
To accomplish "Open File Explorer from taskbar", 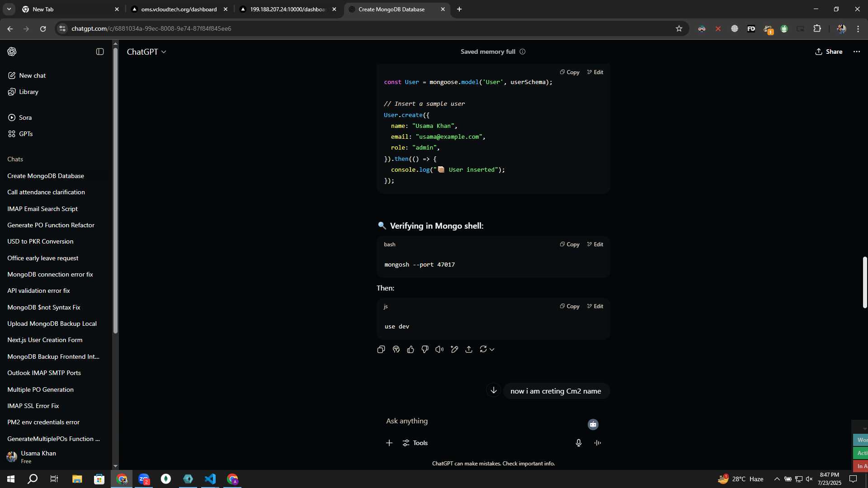I will point(77,479).
